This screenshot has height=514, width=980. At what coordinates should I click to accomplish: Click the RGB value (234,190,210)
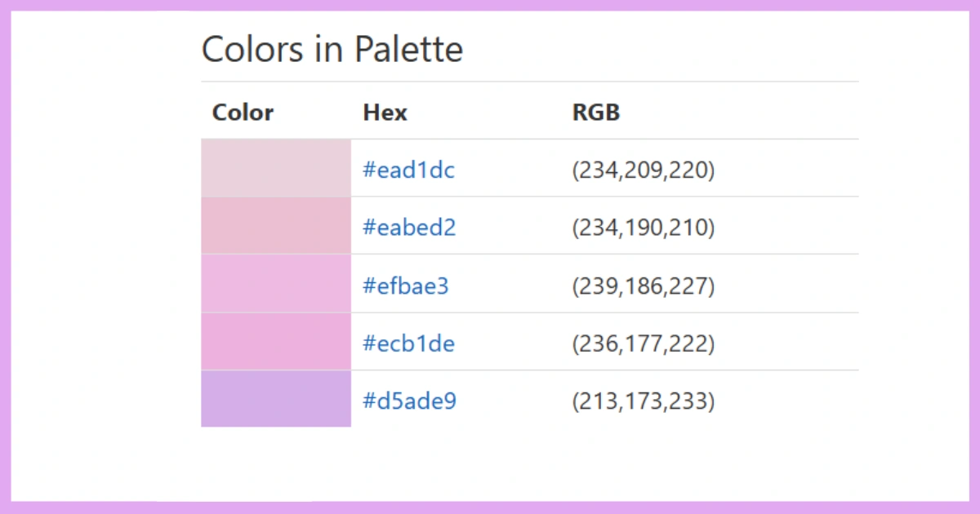[644, 227]
